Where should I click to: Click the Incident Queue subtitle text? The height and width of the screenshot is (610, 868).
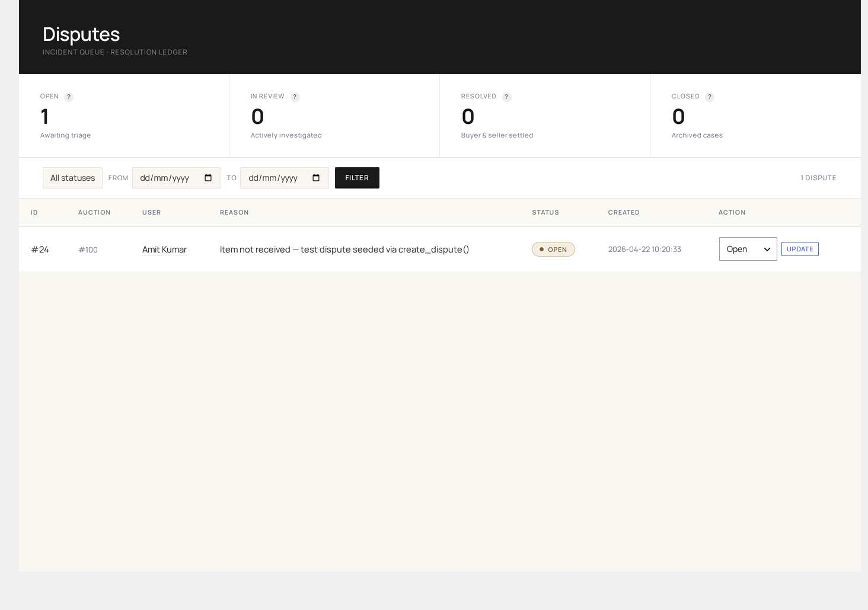(x=115, y=52)
